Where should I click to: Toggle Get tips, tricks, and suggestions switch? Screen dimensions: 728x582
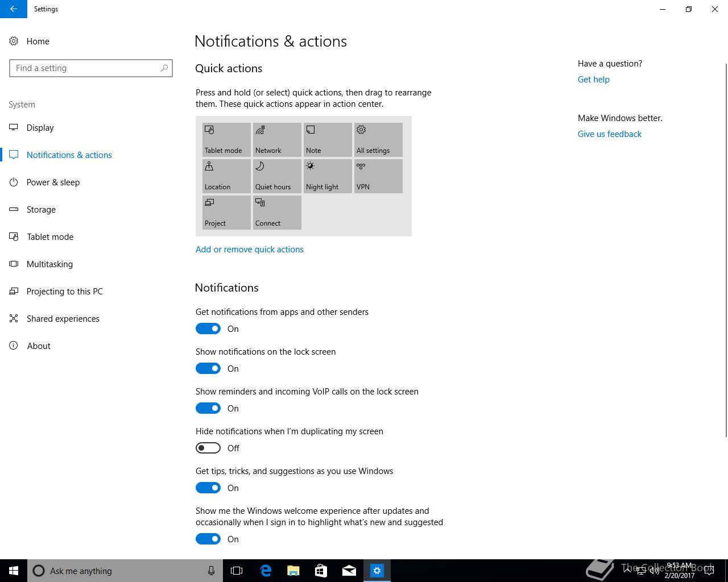(208, 488)
